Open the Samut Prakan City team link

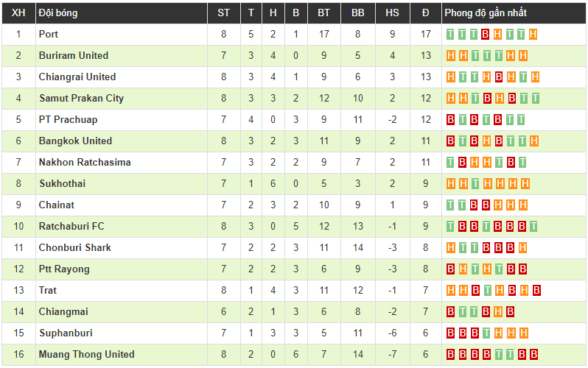pos(81,98)
